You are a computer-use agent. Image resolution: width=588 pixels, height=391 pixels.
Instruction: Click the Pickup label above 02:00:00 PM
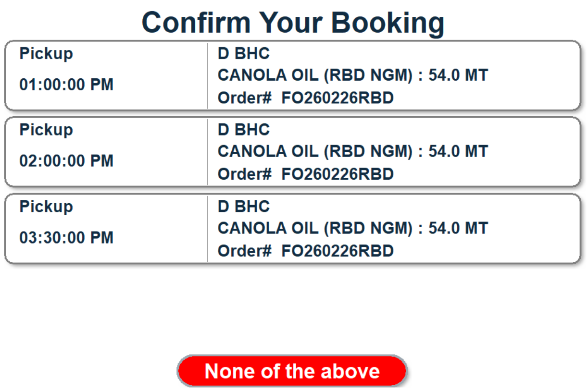(x=46, y=130)
